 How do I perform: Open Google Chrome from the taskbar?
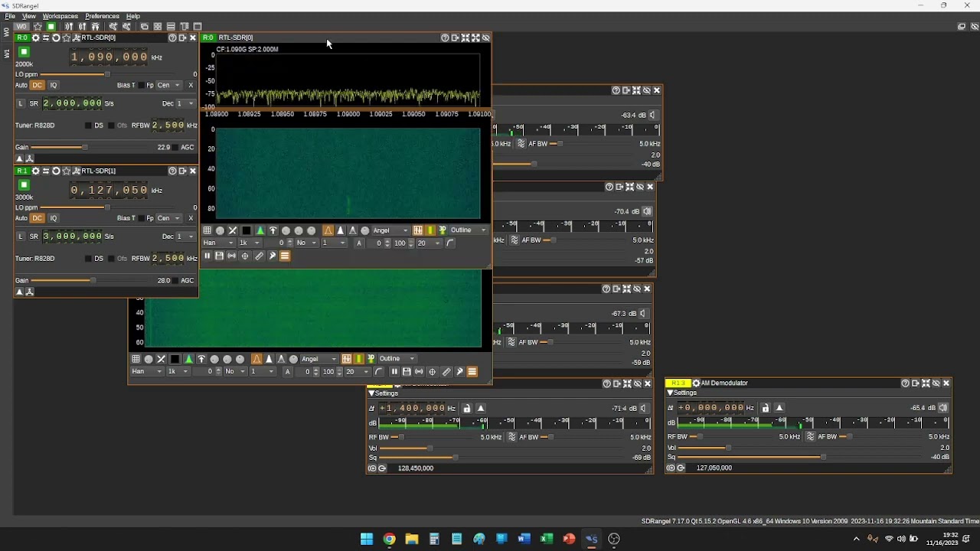point(389,539)
